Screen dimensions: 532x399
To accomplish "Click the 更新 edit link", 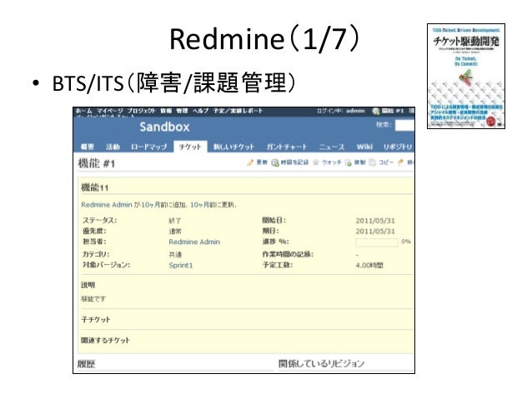I will point(262,162).
